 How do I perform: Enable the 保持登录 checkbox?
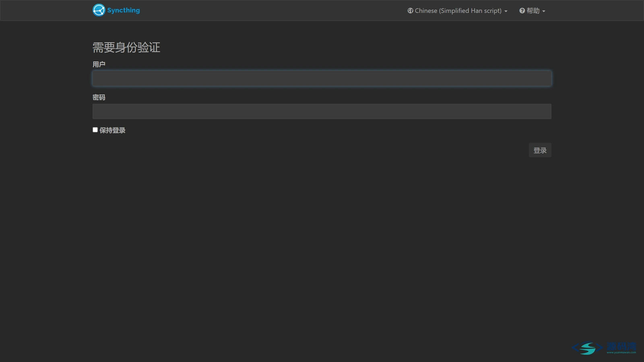pos(95,130)
